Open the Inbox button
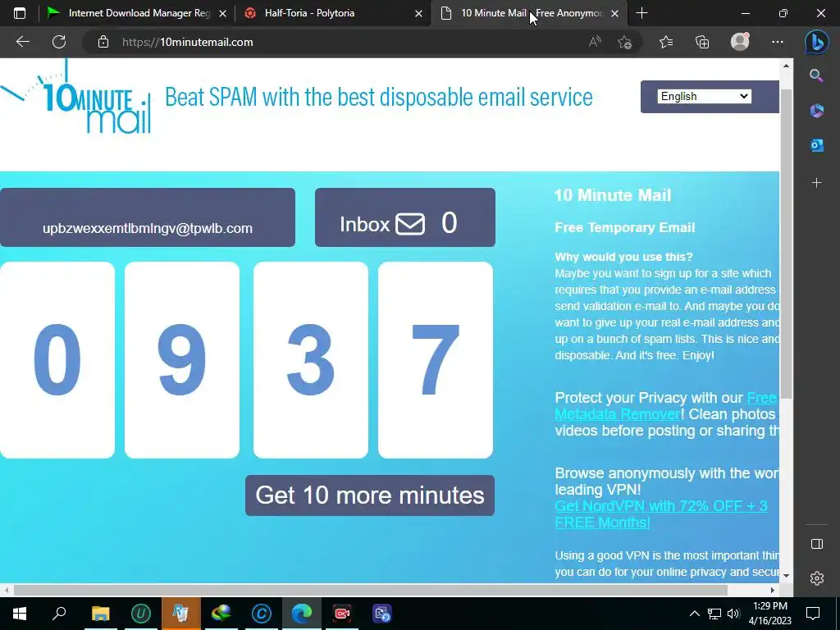Image resolution: width=840 pixels, height=630 pixels. point(405,217)
